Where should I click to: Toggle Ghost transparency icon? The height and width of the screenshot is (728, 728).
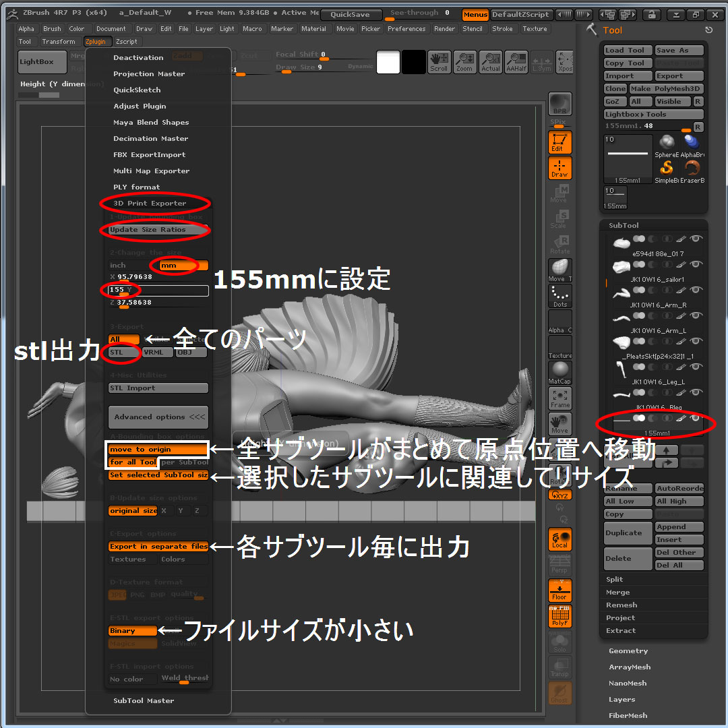point(560,693)
